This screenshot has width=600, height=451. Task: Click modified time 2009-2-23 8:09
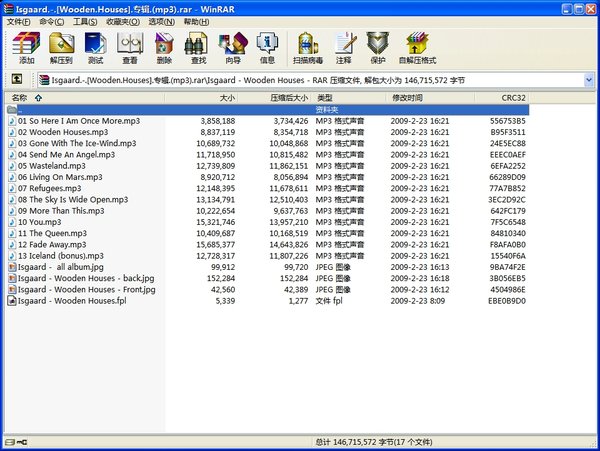(417, 301)
